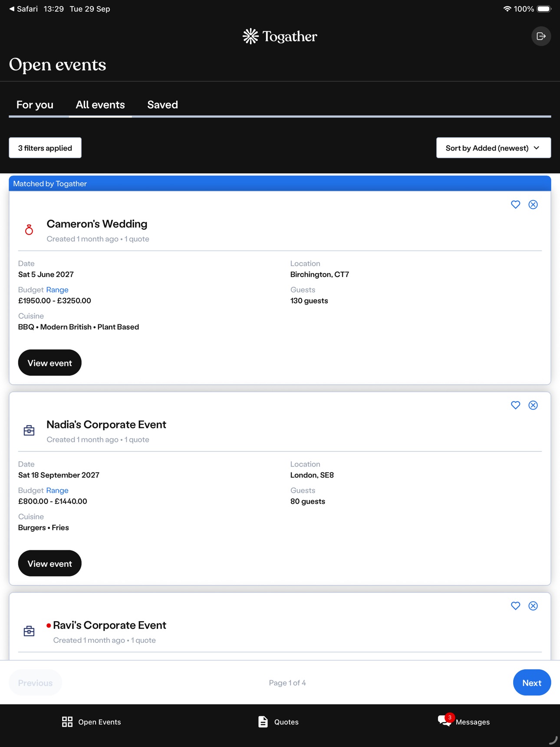View event for Cameron's Wedding

coord(50,363)
